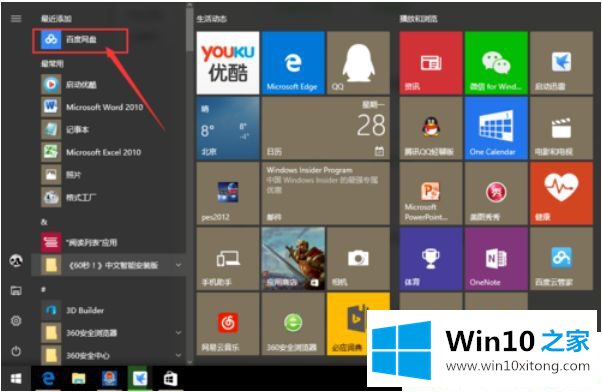Open the user account avatar
The image size is (602, 392).
coord(16,261)
